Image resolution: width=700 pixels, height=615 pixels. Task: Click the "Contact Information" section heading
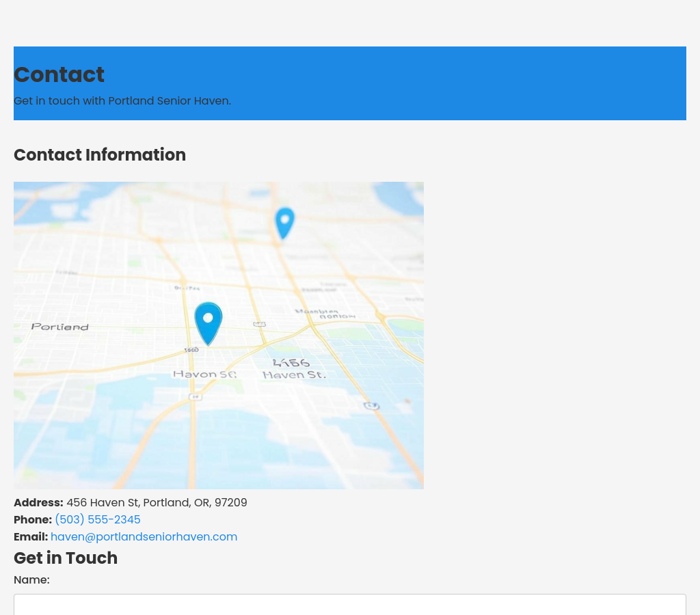coord(100,155)
